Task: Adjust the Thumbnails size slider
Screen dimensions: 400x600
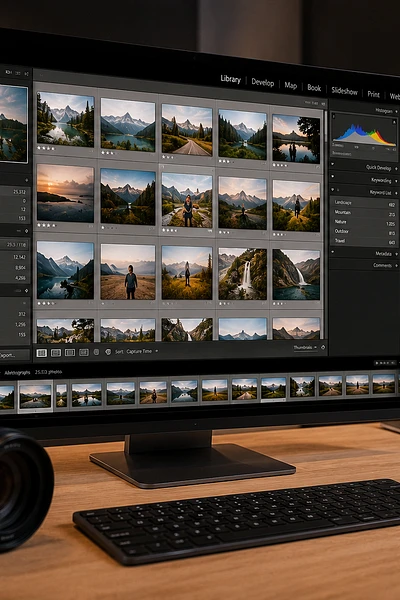Action: click(305, 347)
